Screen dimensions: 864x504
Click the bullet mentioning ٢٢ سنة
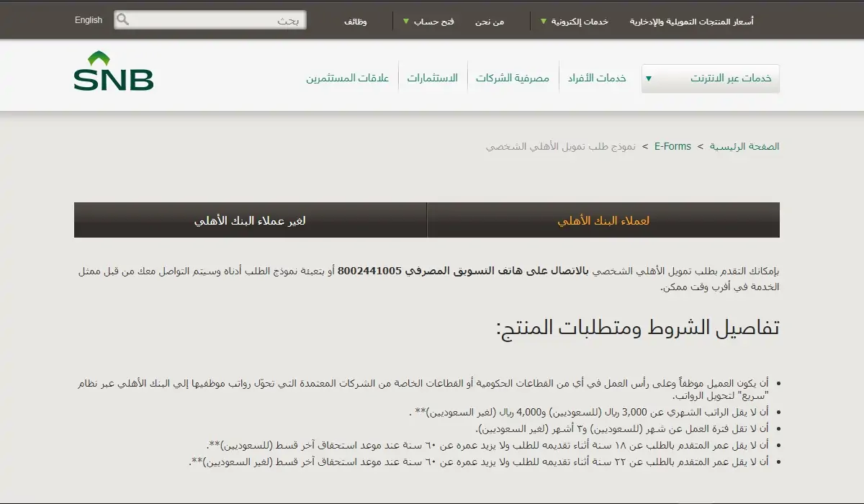[x=478, y=462]
